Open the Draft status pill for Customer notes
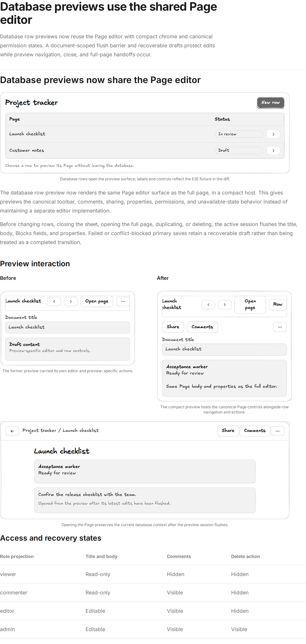The image size is (306, 644). tap(239, 151)
